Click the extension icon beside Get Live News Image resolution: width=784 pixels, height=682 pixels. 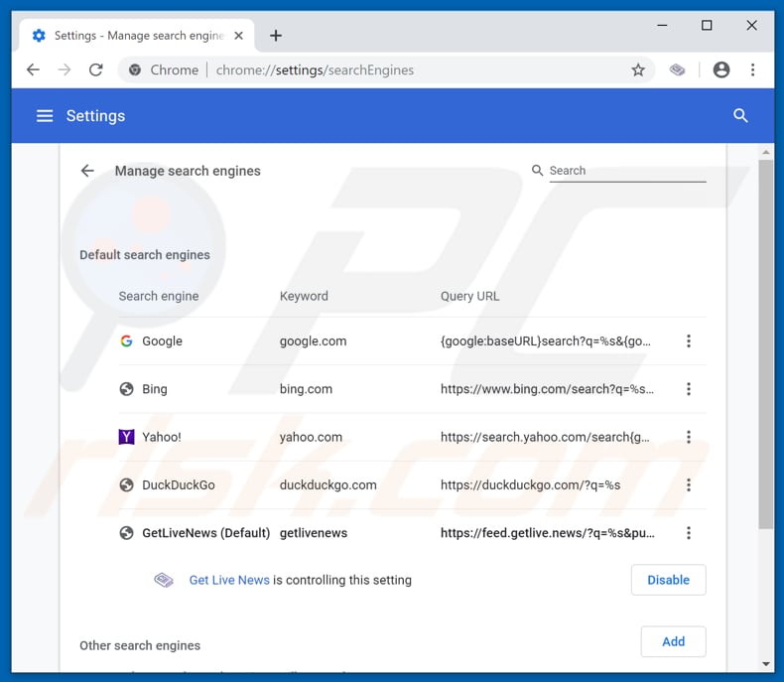[164, 580]
